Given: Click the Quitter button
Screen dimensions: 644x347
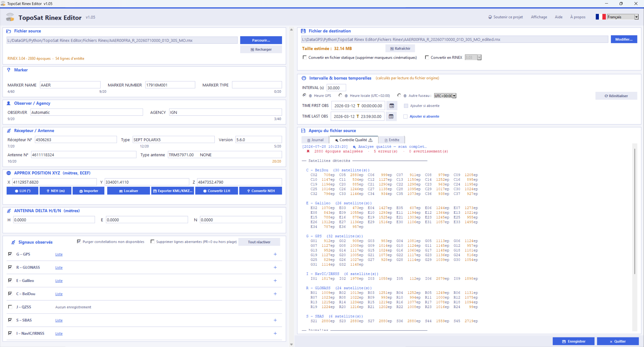Looking at the screenshot, I should 618,341.
